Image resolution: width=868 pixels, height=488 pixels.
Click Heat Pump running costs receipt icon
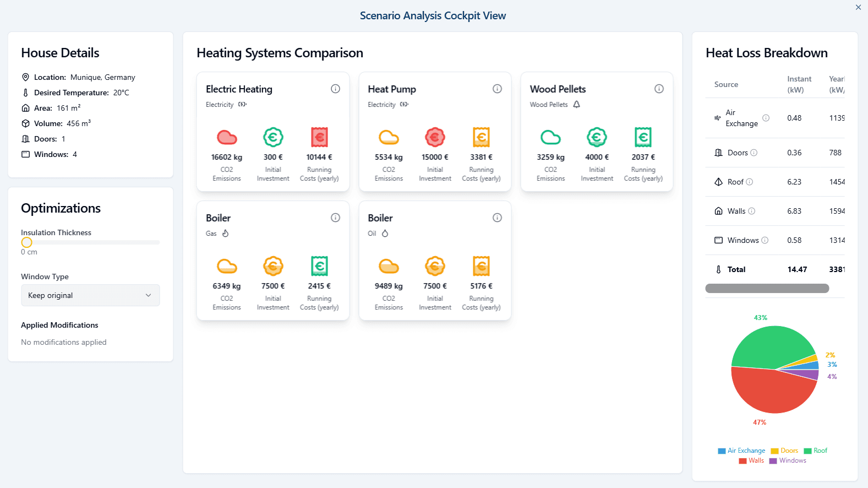click(481, 137)
